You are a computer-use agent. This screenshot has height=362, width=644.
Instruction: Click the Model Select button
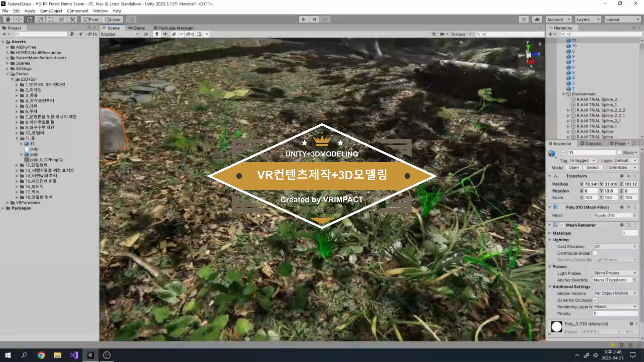point(592,168)
